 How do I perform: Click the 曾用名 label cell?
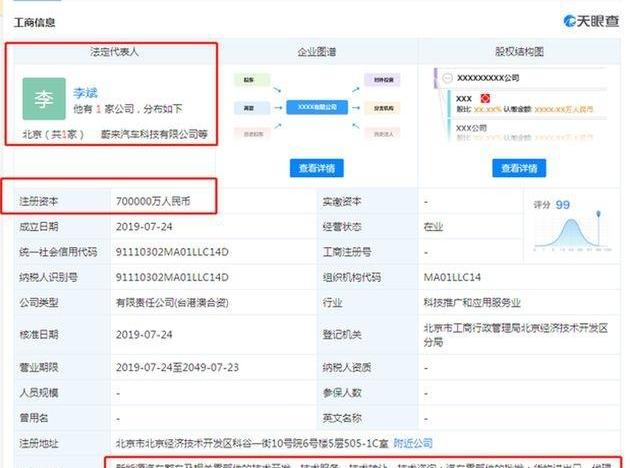tap(62, 418)
